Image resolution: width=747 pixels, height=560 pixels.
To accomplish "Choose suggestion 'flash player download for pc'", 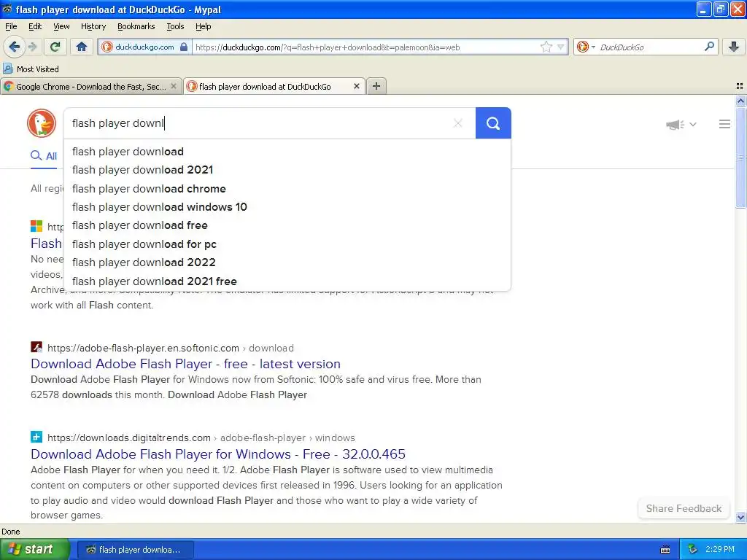I will coord(287,244).
